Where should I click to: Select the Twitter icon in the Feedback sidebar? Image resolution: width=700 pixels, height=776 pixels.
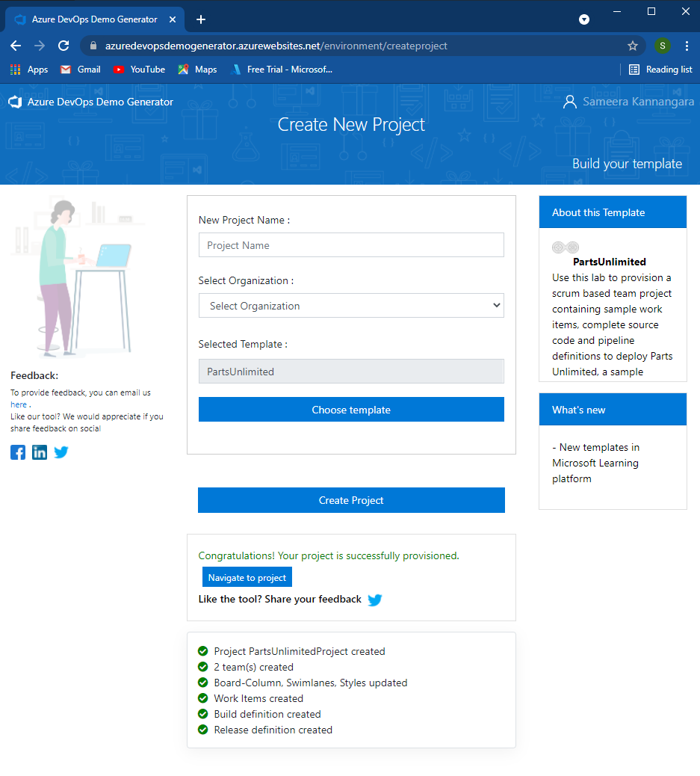point(61,452)
